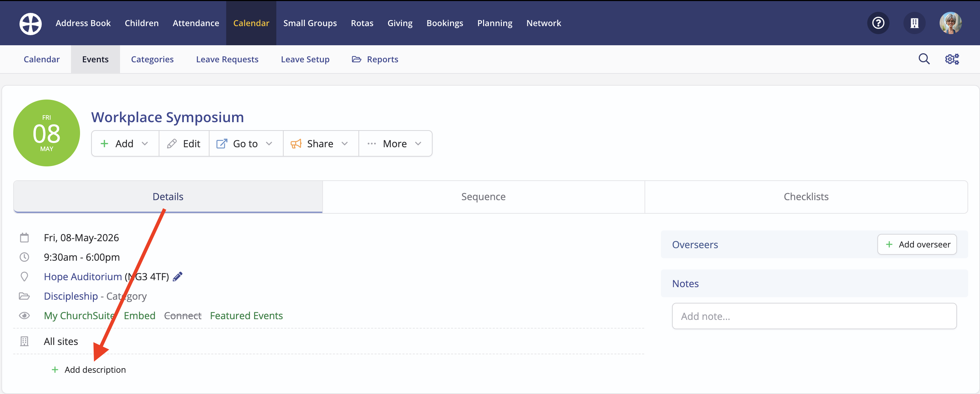Click the green 08 May date badge
The height and width of the screenshot is (394, 980).
[46, 133]
